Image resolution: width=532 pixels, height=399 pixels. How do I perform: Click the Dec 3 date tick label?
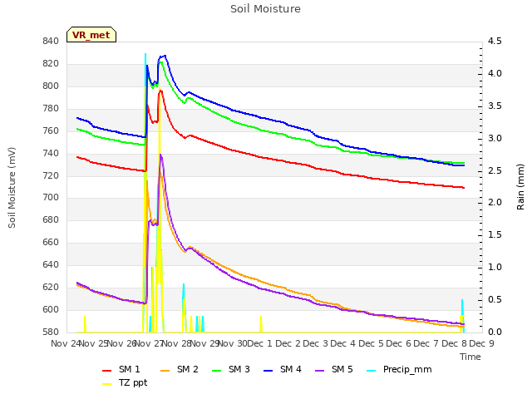pos(315,343)
